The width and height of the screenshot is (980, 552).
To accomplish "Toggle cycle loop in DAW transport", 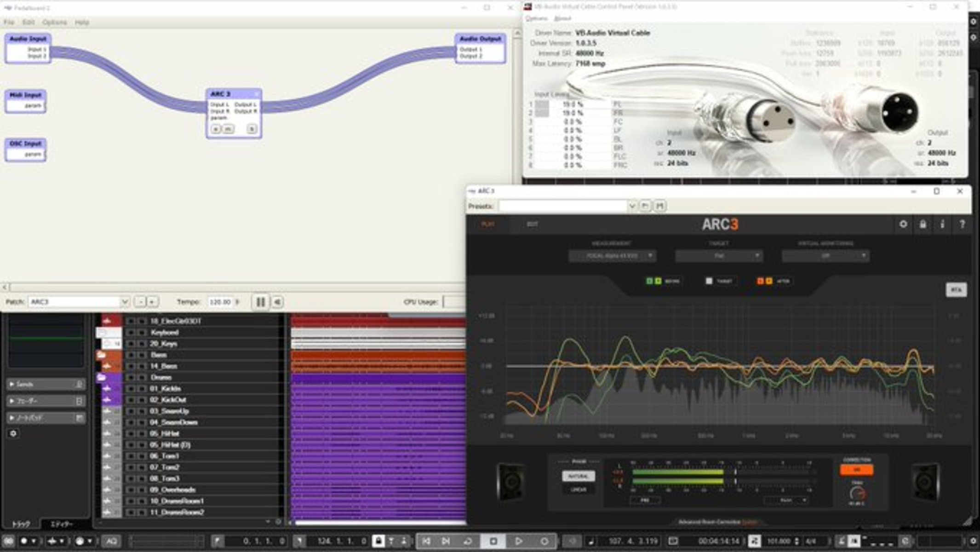I will pos(467,541).
